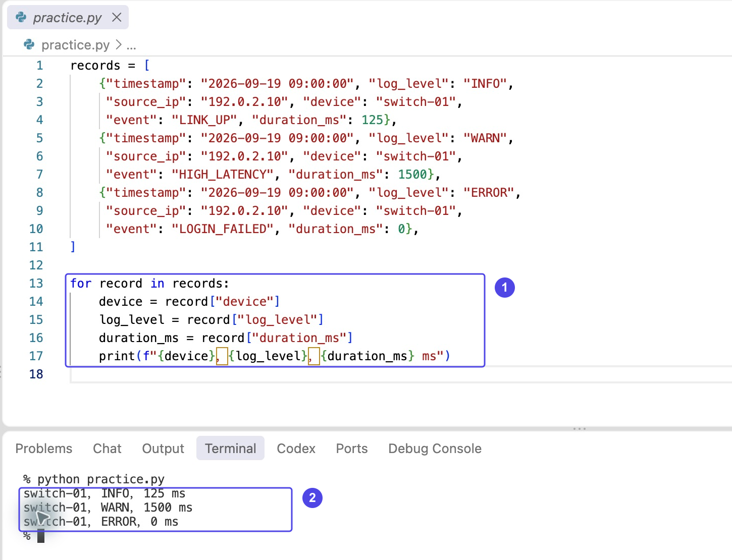Click the 'for' keyword on line 13
The width and height of the screenshot is (732, 560).
pos(81,284)
